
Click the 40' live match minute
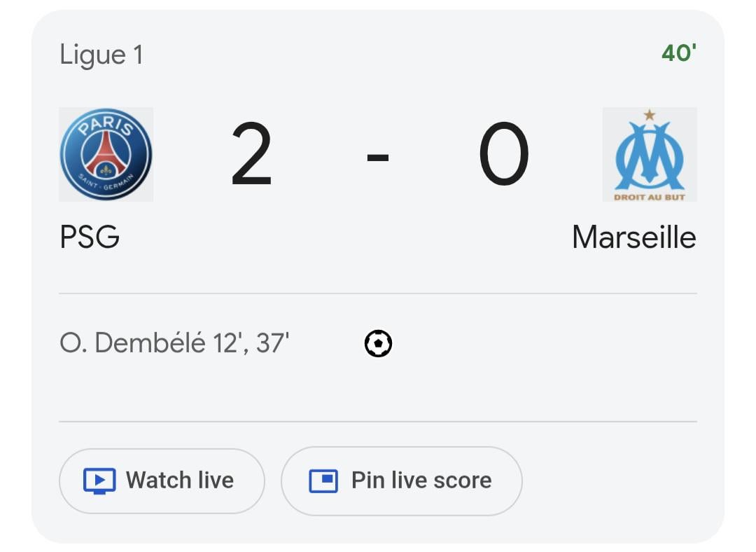(x=679, y=53)
